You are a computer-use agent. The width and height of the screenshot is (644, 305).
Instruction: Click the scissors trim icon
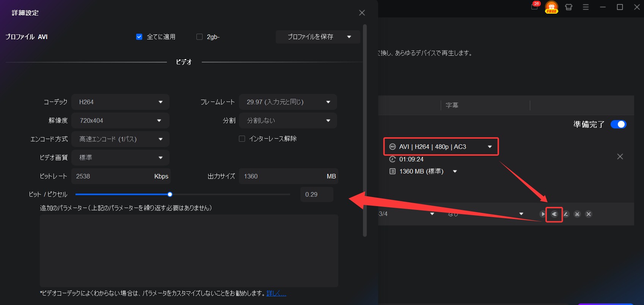click(x=577, y=214)
